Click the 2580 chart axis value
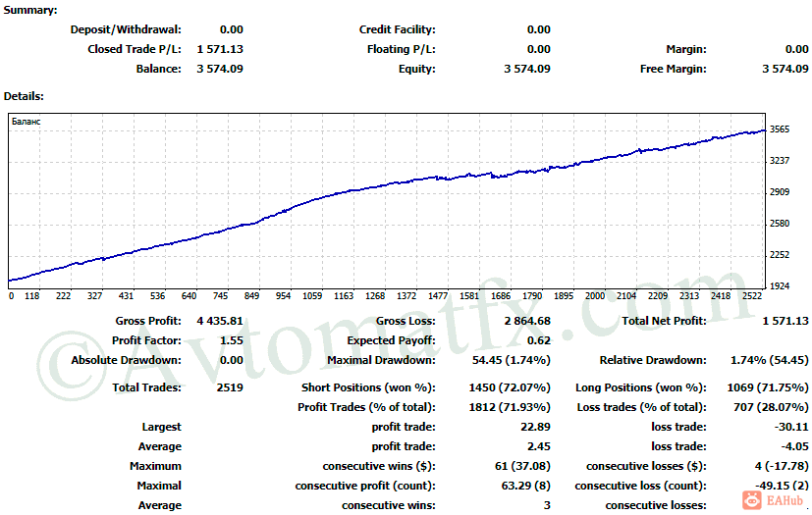Image resolution: width=812 pixels, height=515 pixels. point(780,223)
